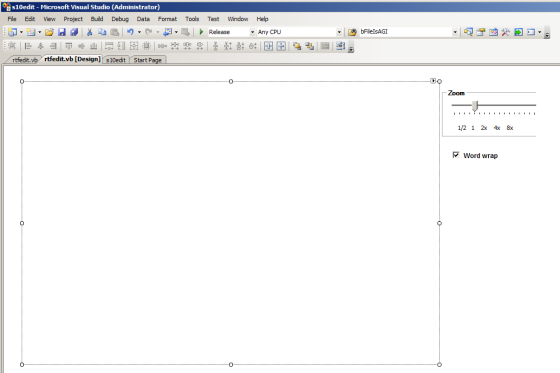Click the 1/2 label under Zoom slider

pos(462,128)
